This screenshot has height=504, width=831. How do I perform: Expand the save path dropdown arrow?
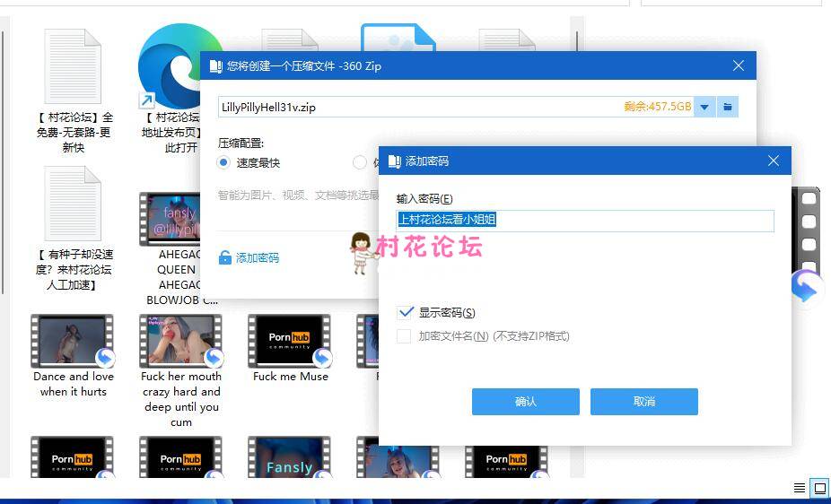pos(704,107)
